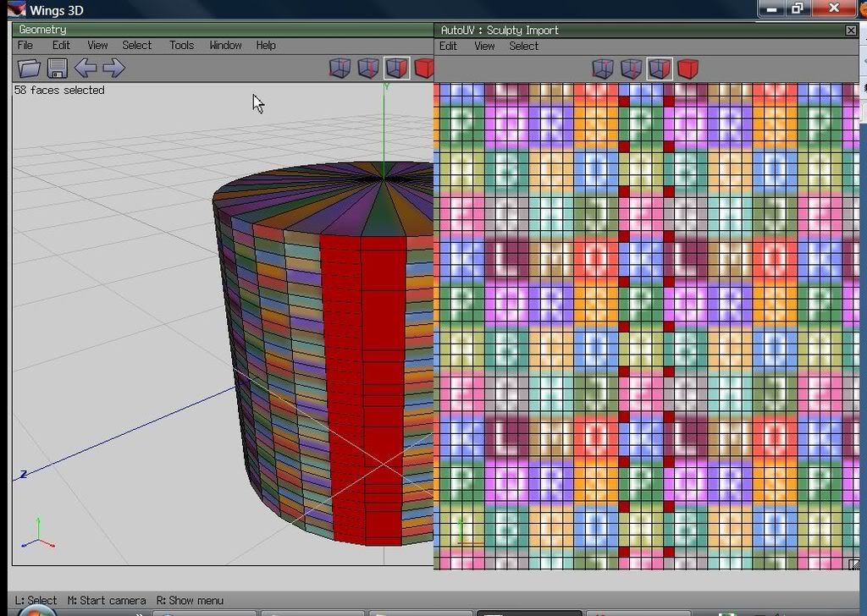The height and width of the screenshot is (616, 867).
Task: Close the AutoUV Sculpty Import window
Action: [851, 30]
